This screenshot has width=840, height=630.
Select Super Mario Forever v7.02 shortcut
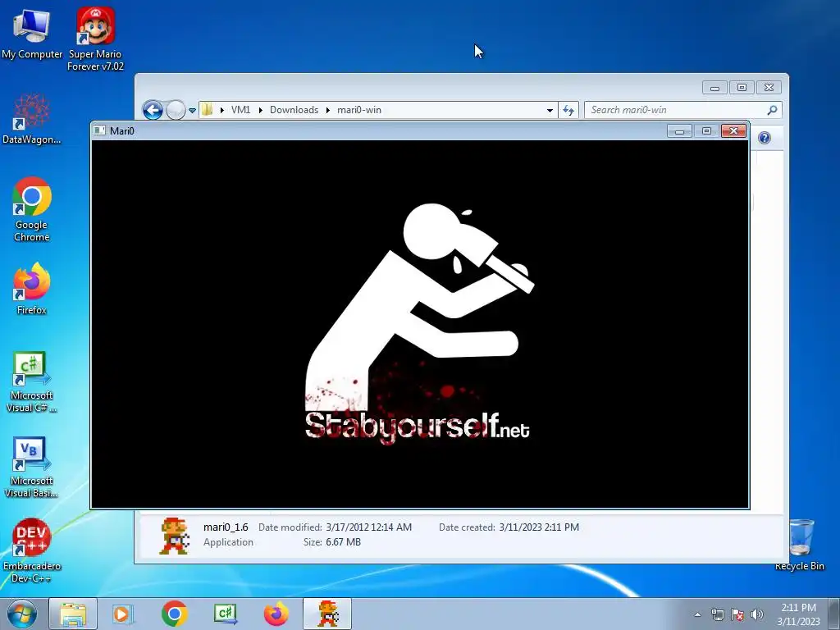[95, 39]
